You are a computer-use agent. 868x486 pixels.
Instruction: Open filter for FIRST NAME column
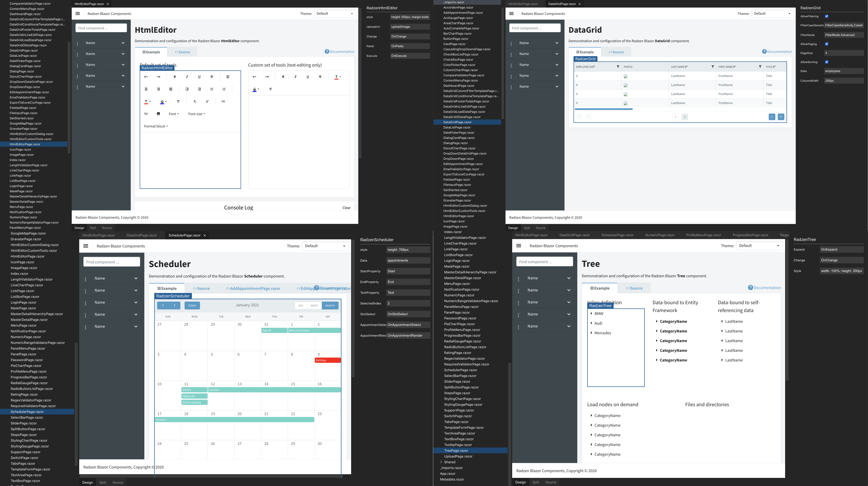760,67
